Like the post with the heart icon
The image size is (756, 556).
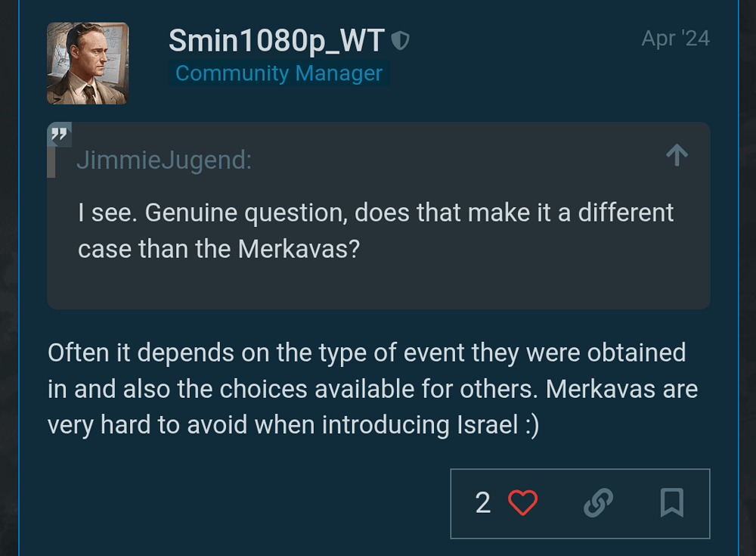coord(522,503)
